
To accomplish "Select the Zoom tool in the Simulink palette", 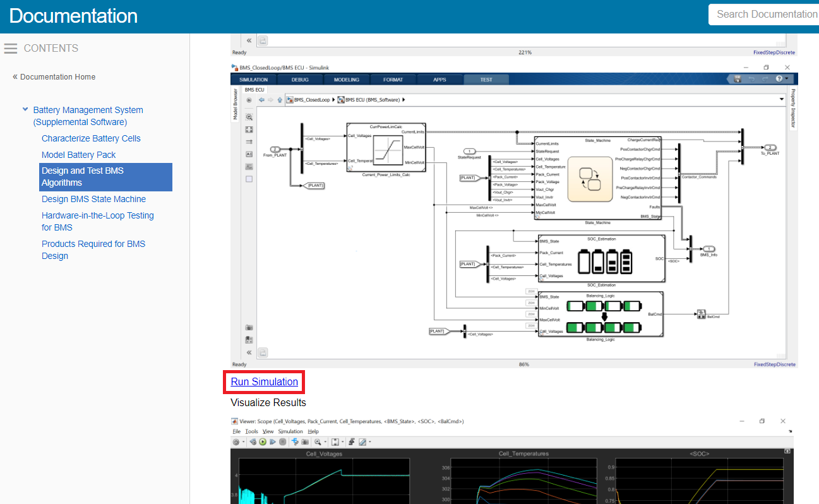I will pos(249,117).
